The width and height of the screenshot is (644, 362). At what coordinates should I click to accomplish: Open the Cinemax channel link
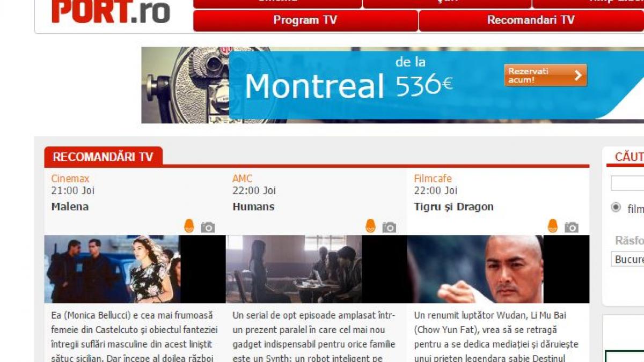70,179
